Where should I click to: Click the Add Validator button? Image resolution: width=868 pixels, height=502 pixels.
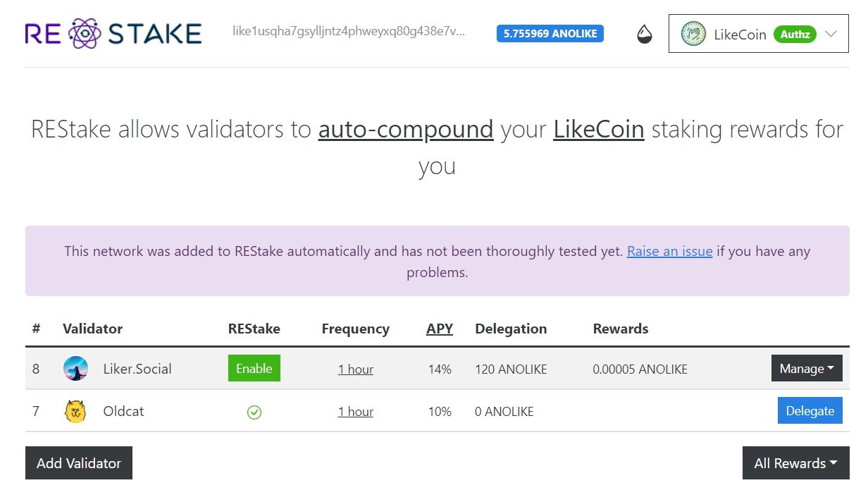(x=79, y=463)
